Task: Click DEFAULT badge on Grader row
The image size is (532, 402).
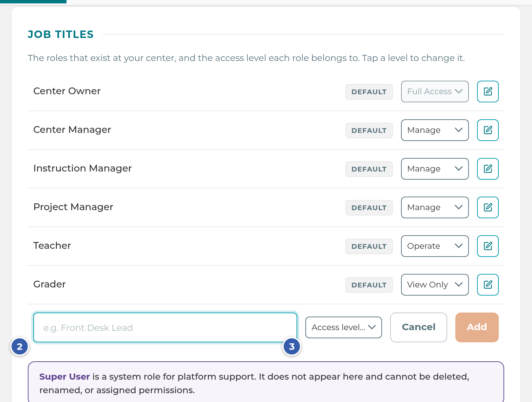Action: tap(369, 285)
